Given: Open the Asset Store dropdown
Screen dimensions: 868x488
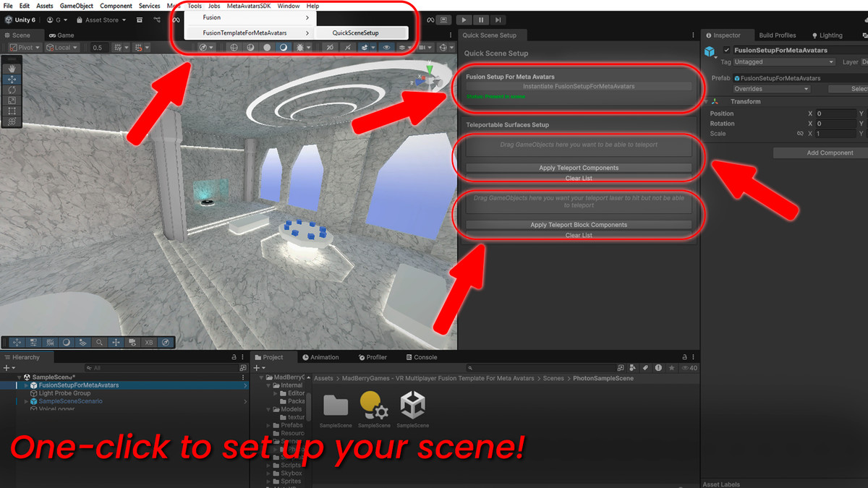Looking at the screenshot, I should (101, 20).
